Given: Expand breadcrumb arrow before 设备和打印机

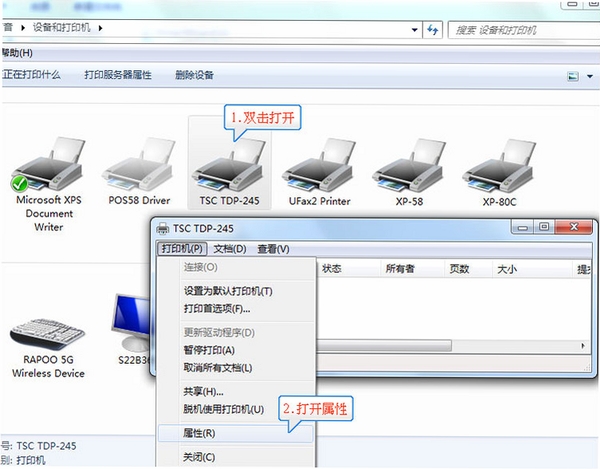Looking at the screenshot, I should 23,28.
